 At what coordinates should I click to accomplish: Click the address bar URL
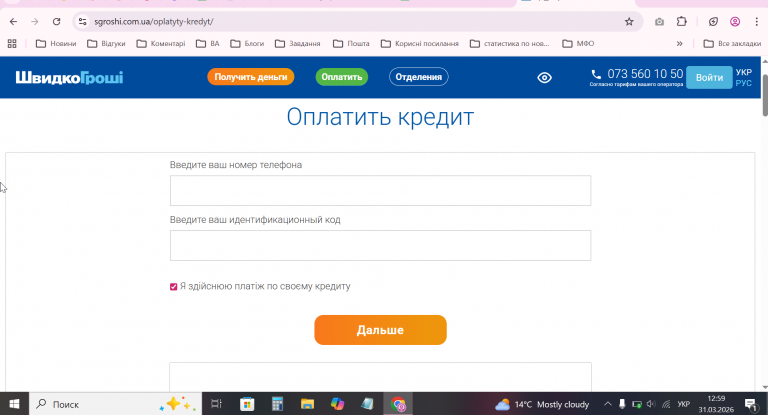[154, 22]
